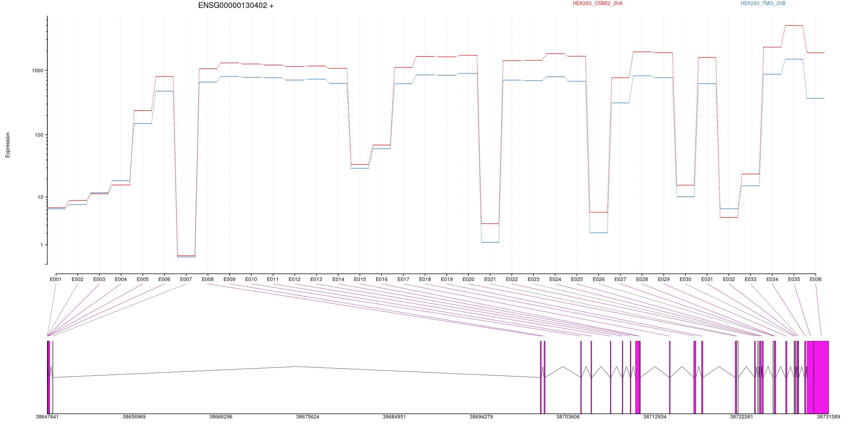Click genomic coordinate 38703606

[568, 417]
